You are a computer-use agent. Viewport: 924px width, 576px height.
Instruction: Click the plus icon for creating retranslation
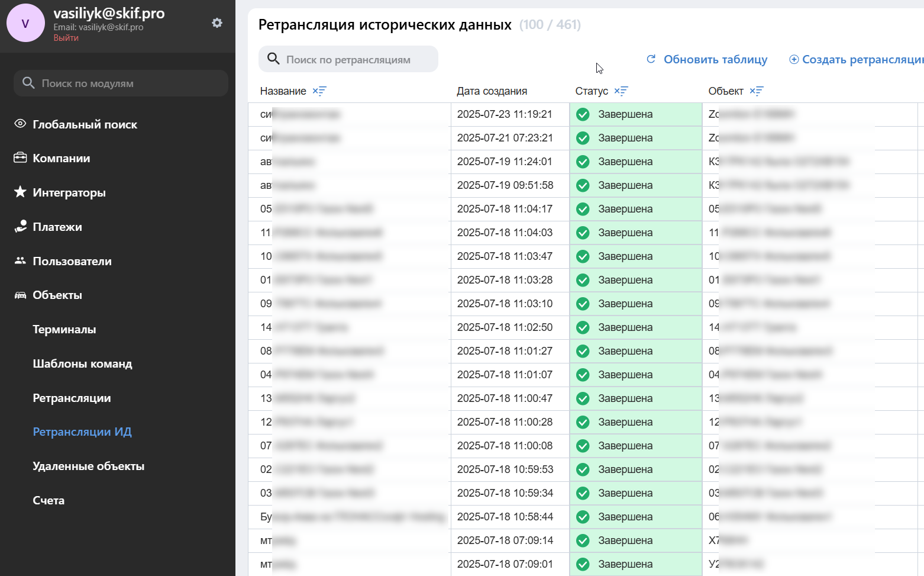coord(794,59)
